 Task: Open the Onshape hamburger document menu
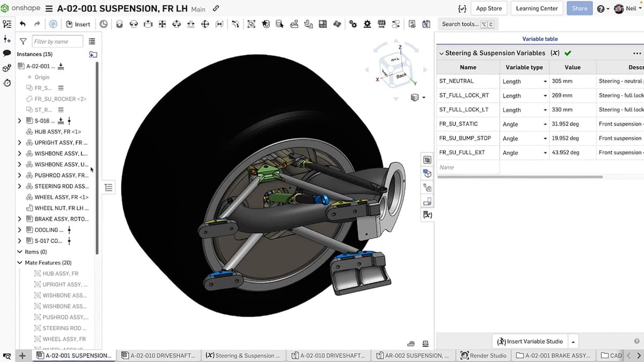[x=49, y=9]
